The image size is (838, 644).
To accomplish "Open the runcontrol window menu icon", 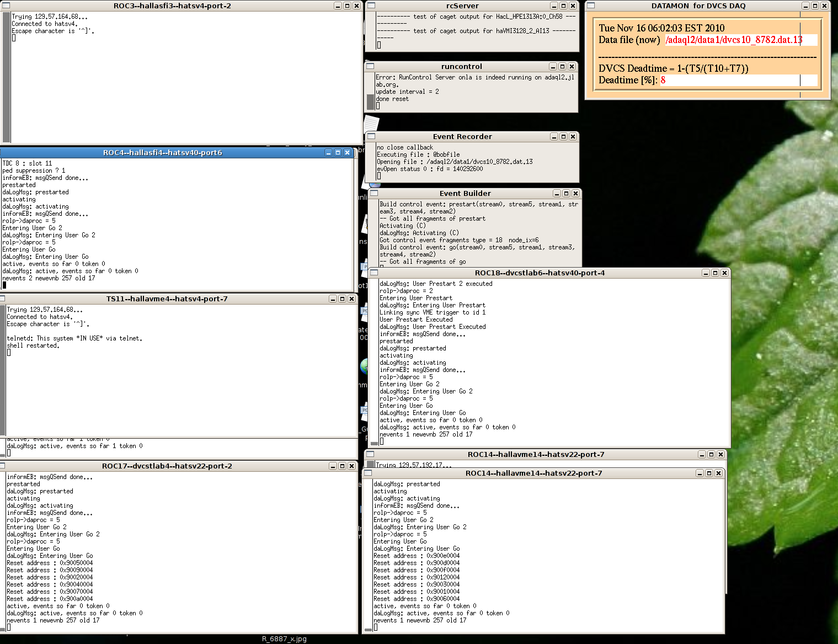I will pos(370,66).
